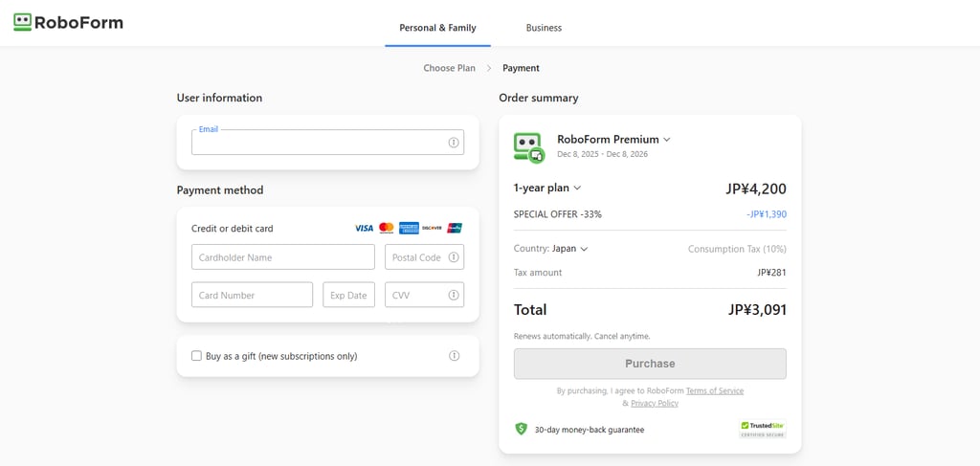Image resolution: width=980 pixels, height=466 pixels.
Task: Switch to the Personal & Family tab
Action: [x=437, y=28]
